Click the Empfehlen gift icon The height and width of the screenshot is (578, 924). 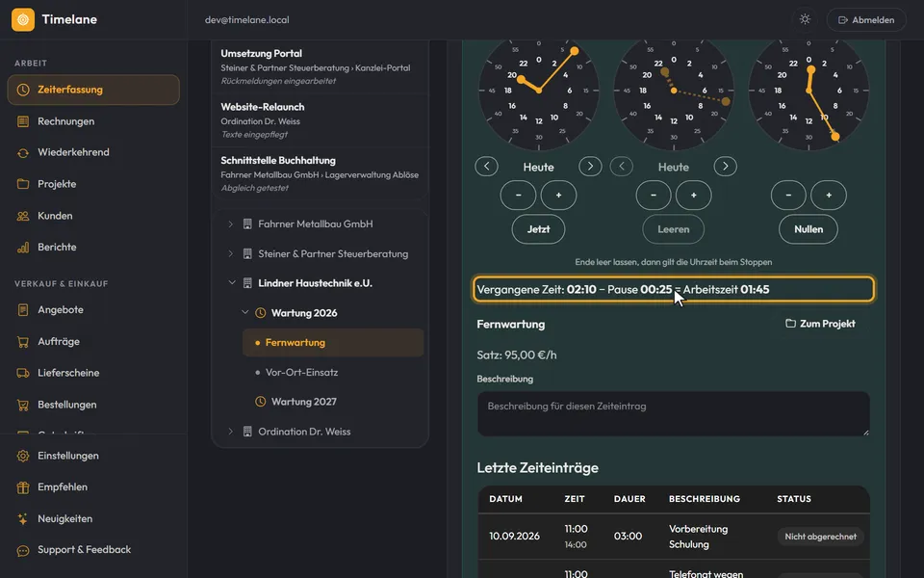(23, 487)
